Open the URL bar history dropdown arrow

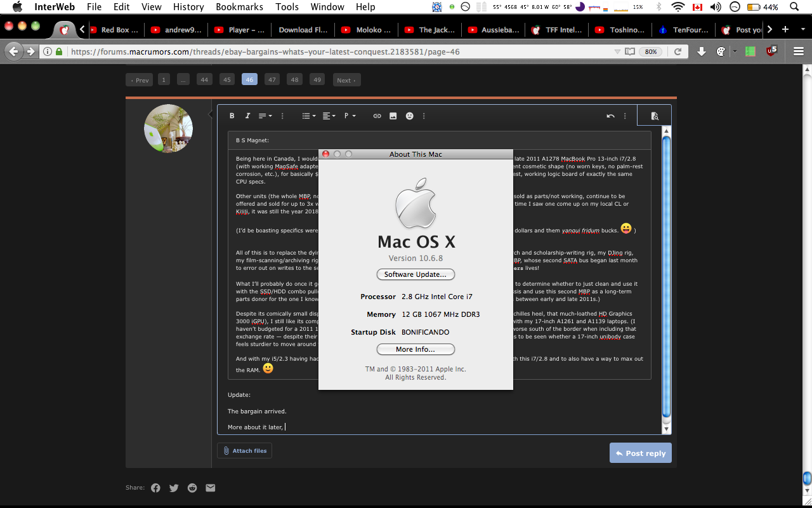[617, 51]
